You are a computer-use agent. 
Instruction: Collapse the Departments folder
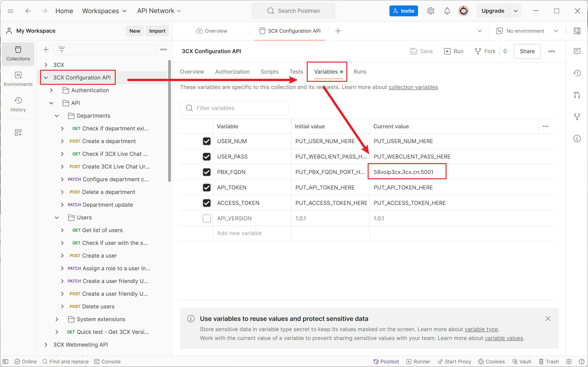[x=57, y=116]
